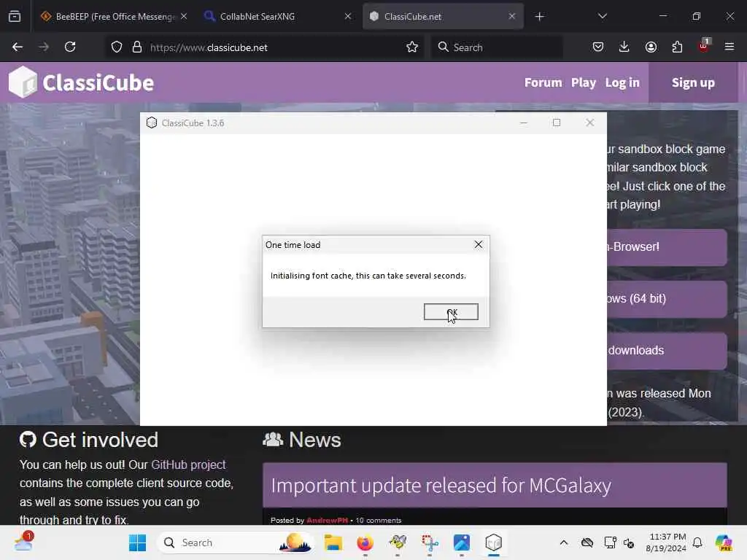Open the BeeBEEP bee taskbar icon
The image size is (747, 560).
[x=398, y=542]
